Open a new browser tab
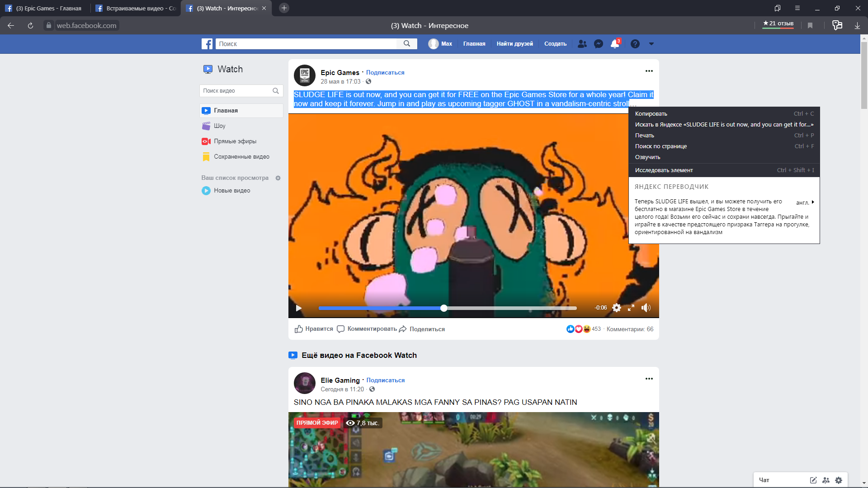 (284, 8)
